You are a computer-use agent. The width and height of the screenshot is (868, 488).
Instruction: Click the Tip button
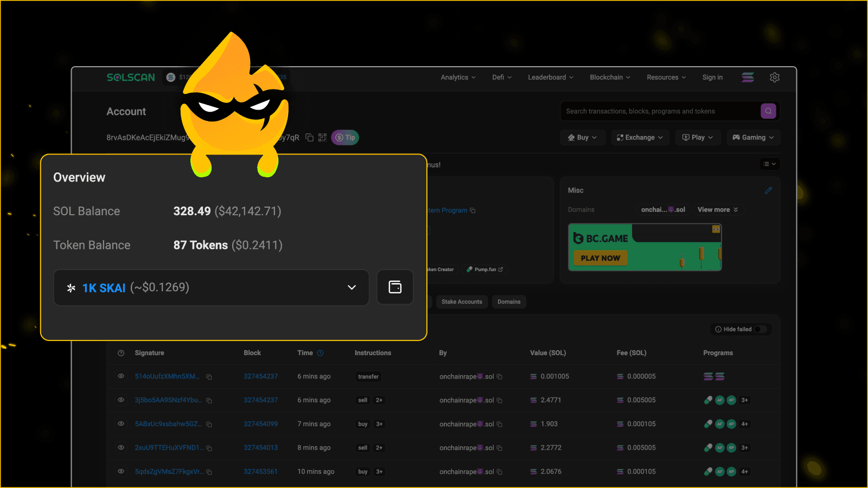345,138
